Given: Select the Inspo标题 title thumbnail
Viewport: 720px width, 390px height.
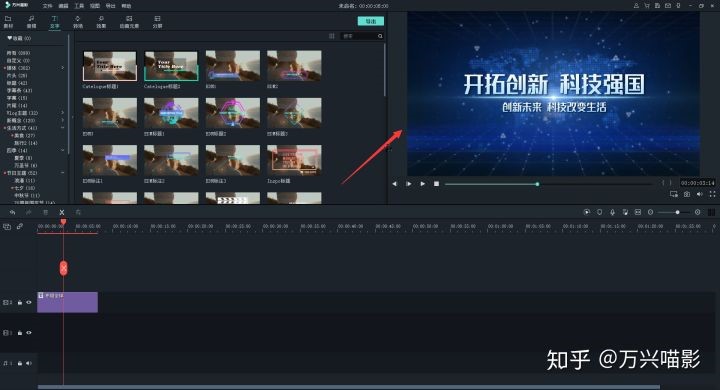Looking at the screenshot, I should (294, 160).
